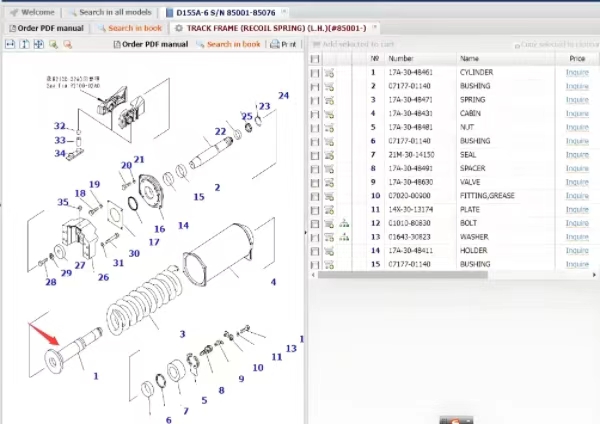Image resolution: width=600 pixels, height=424 pixels.
Task: Check the NUT row checkbox
Action: click(315, 128)
